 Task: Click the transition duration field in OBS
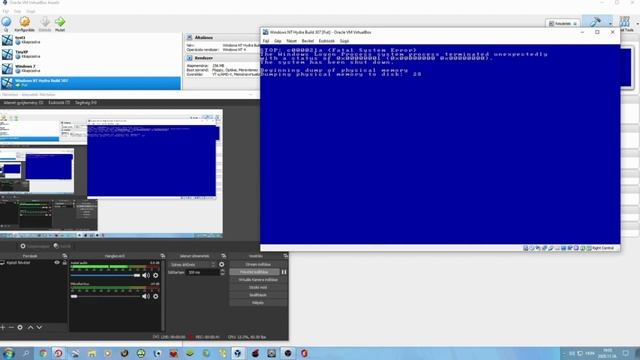tap(202, 272)
